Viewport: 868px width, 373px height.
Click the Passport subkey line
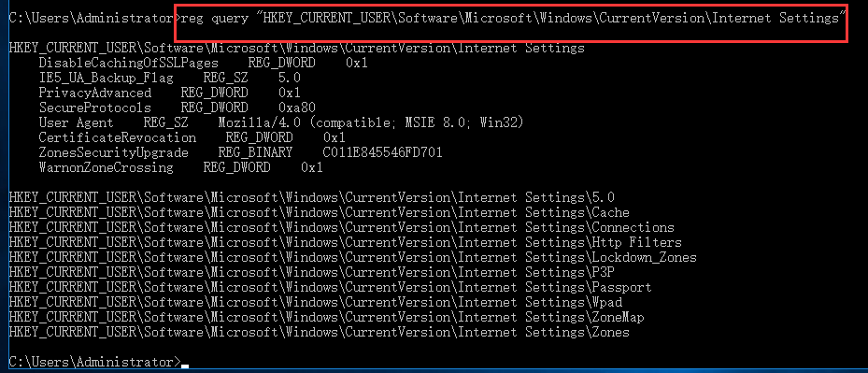click(x=331, y=287)
